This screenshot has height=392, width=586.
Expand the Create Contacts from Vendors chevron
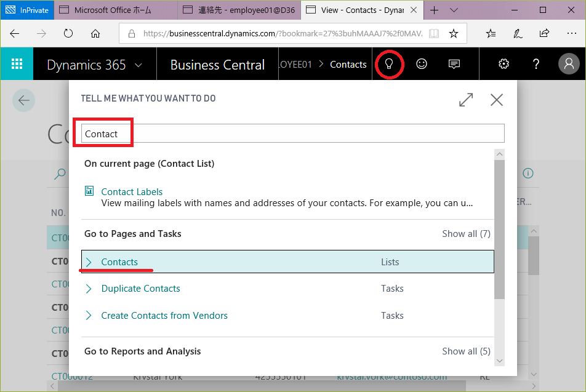tap(89, 316)
